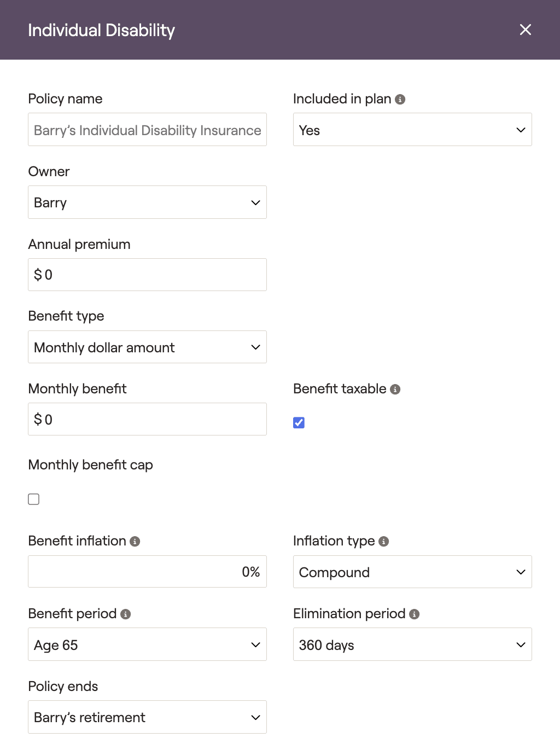The width and height of the screenshot is (560, 755).
Task: Open the Inflation type Compound dropdown
Action: tap(412, 572)
